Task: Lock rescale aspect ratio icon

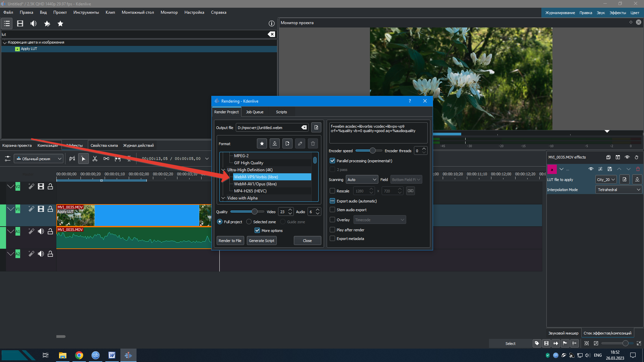Action: pyautogui.click(x=411, y=191)
